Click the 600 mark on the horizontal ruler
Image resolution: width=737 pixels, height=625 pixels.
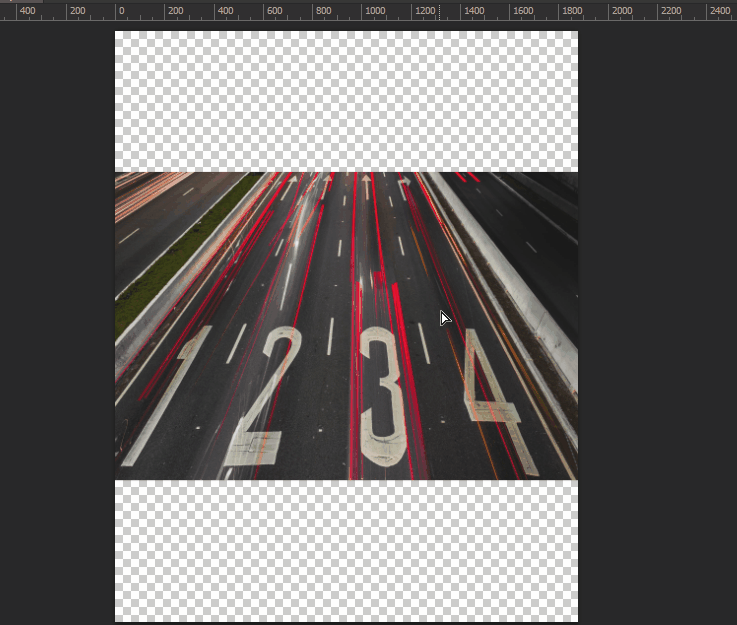273,11
